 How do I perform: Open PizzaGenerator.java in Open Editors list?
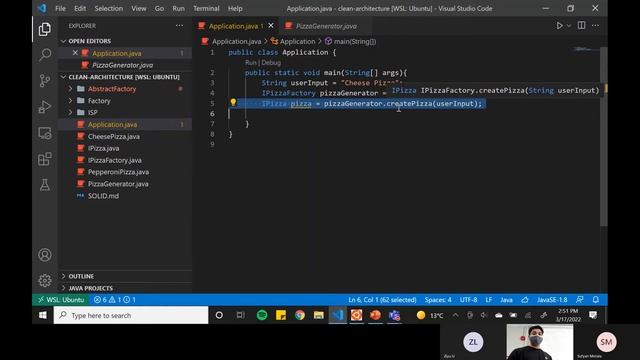pyautogui.click(x=125, y=65)
